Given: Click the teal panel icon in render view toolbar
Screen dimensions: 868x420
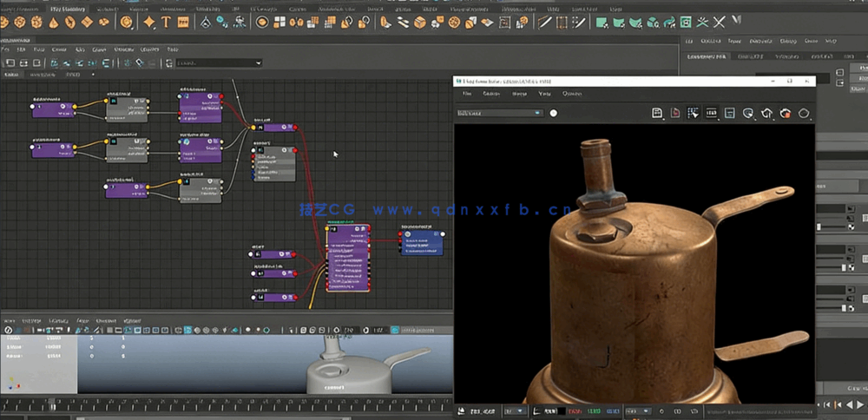Looking at the screenshot, I should pyautogui.click(x=730, y=113).
